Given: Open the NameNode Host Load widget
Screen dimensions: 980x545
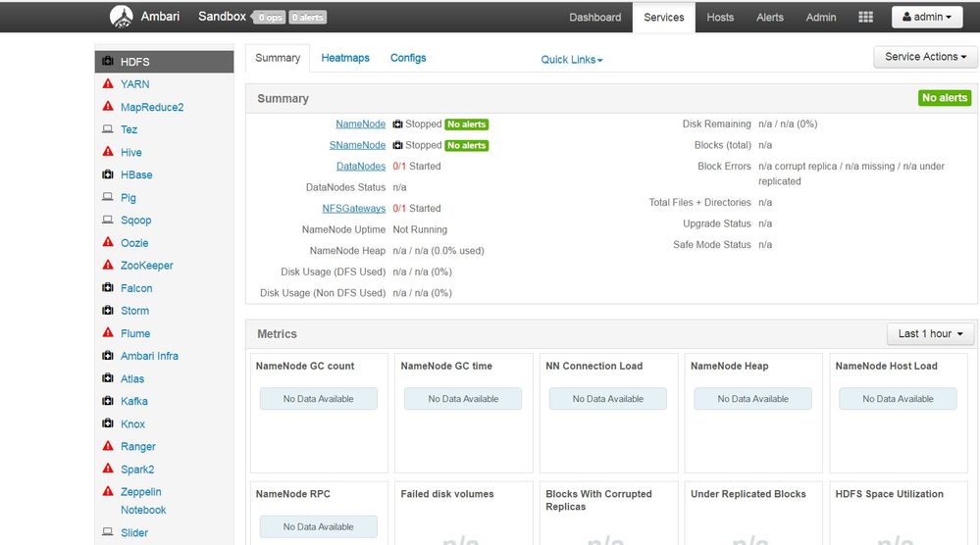Looking at the screenshot, I should pos(899,414).
